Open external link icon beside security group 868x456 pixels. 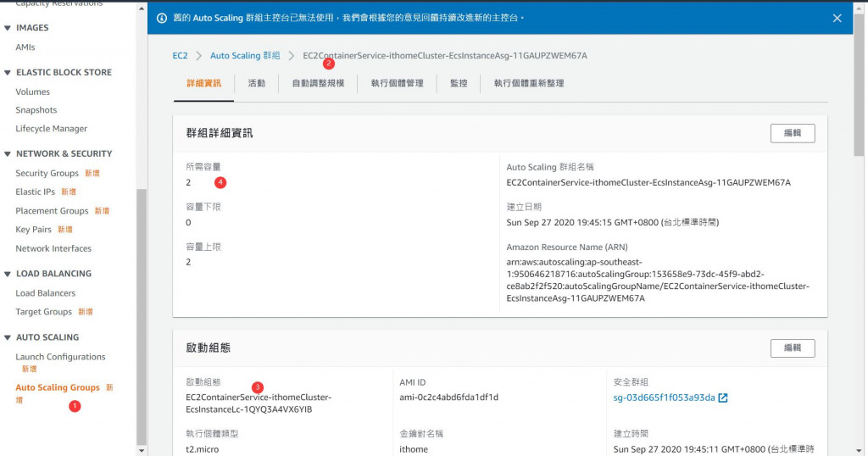tap(723, 398)
